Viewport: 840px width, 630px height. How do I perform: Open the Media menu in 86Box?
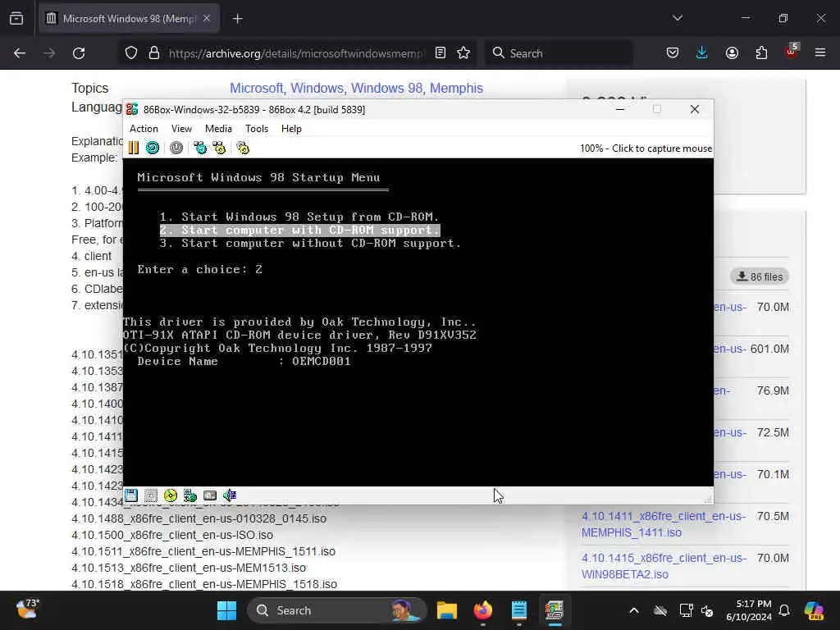pyautogui.click(x=218, y=129)
